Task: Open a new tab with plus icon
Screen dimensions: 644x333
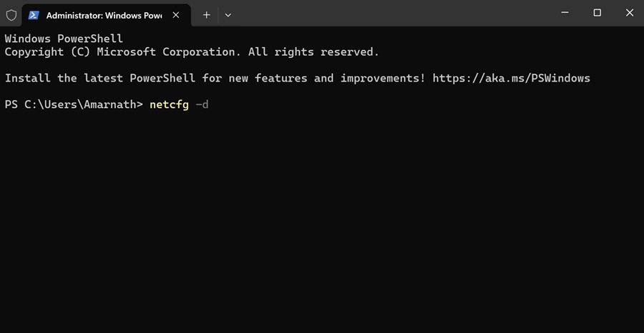Action: point(207,15)
